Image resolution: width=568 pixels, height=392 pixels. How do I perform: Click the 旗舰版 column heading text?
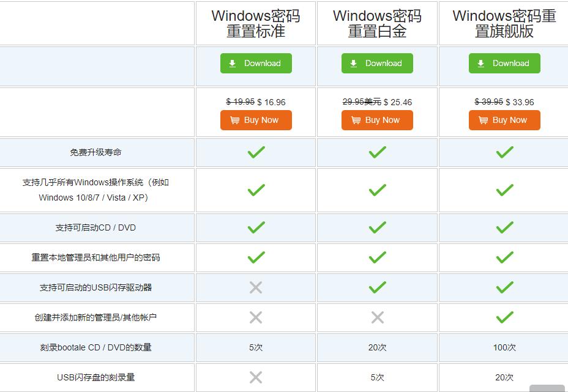click(504, 23)
